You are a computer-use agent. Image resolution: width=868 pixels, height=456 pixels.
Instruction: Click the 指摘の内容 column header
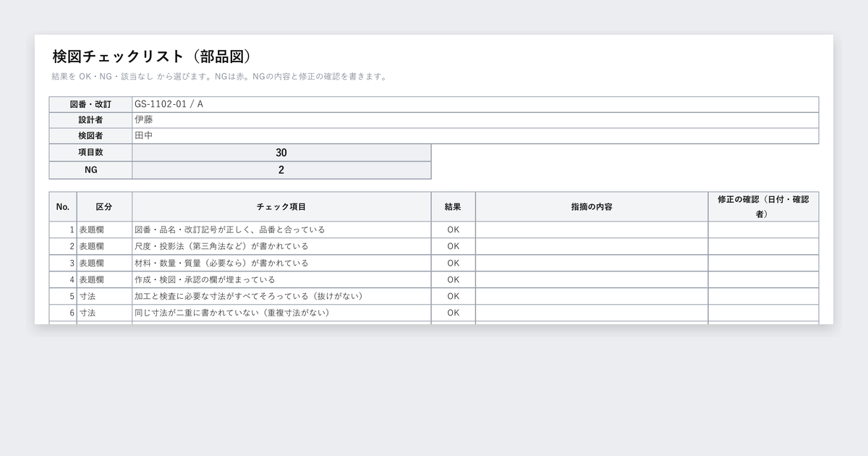(592, 207)
